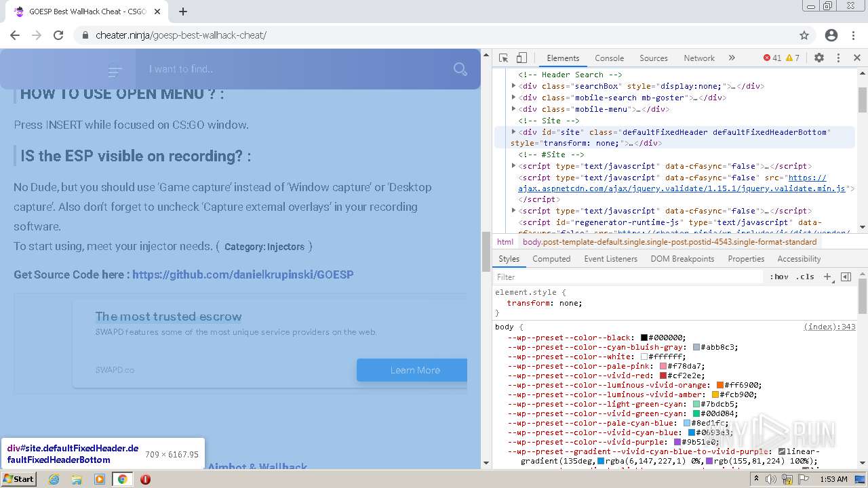
Task: Switch to the Console panel tab
Action: coord(609,58)
